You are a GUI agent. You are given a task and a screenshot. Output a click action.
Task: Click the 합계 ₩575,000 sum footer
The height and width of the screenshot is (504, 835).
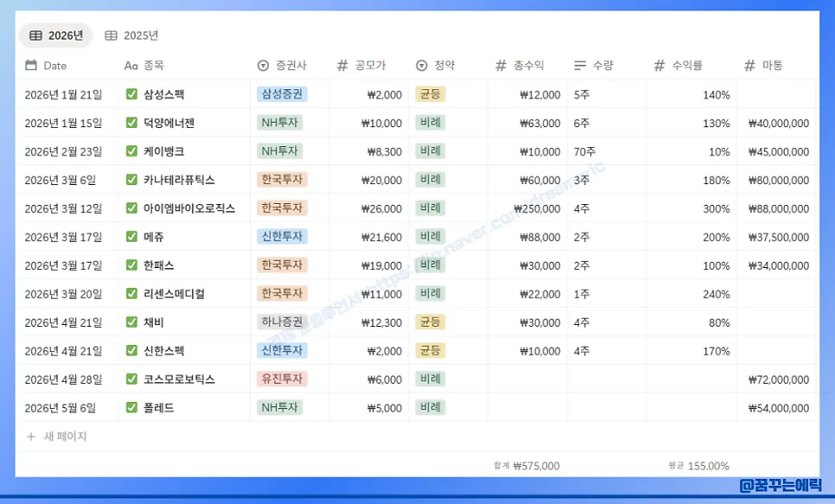(526, 466)
